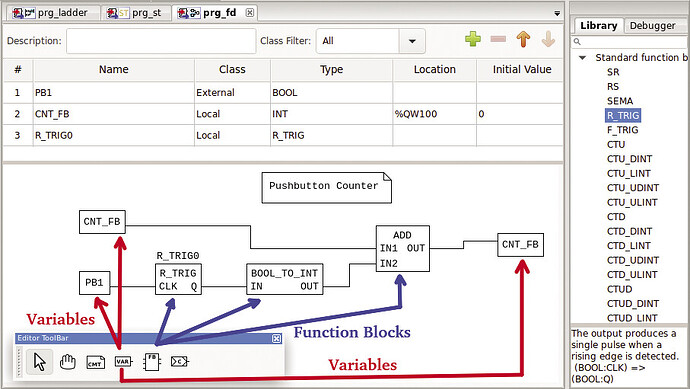Screen dimensions: 690x389
Task: Remove variable with the minus icon
Action: coord(498,39)
